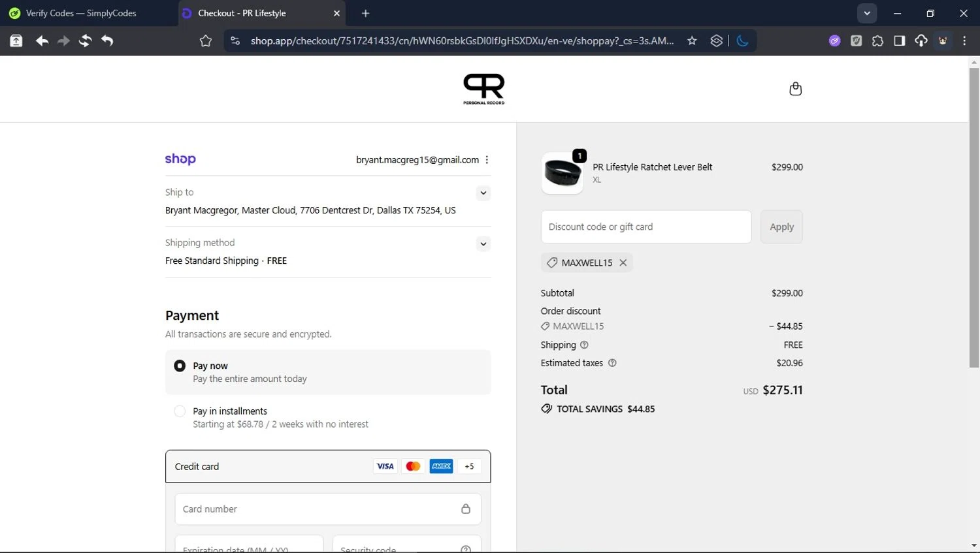Image resolution: width=980 pixels, height=553 pixels.
Task: Click the profile avatar icon in toolbar
Action: click(943, 40)
